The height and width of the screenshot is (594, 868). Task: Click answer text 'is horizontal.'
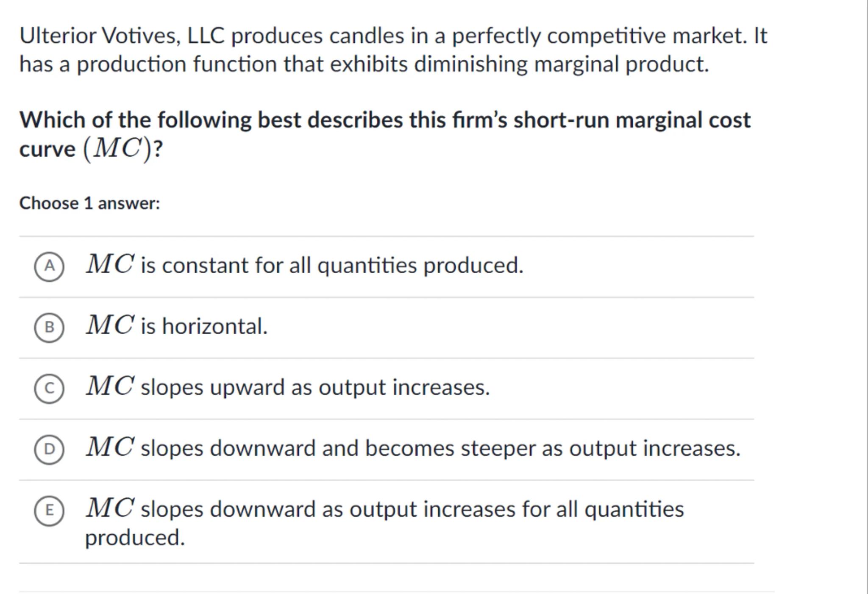[204, 327]
